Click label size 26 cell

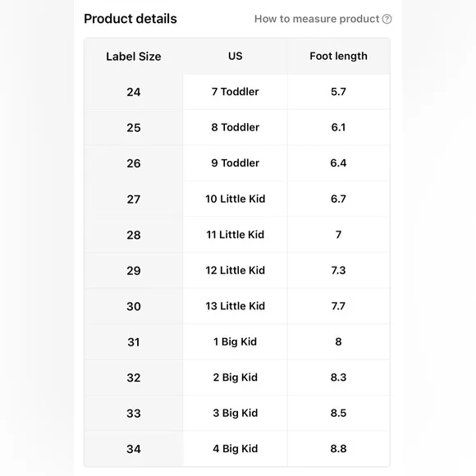click(x=134, y=163)
